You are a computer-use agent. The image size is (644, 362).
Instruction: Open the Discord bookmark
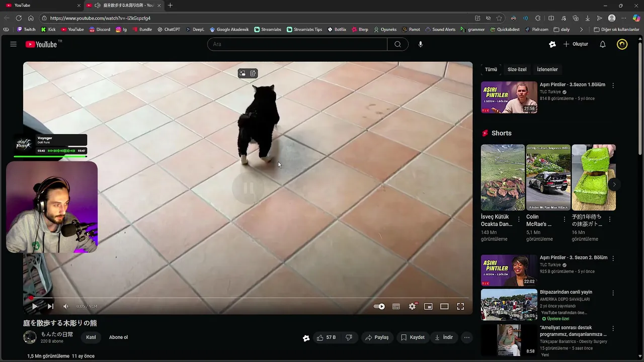[x=100, y=29]
